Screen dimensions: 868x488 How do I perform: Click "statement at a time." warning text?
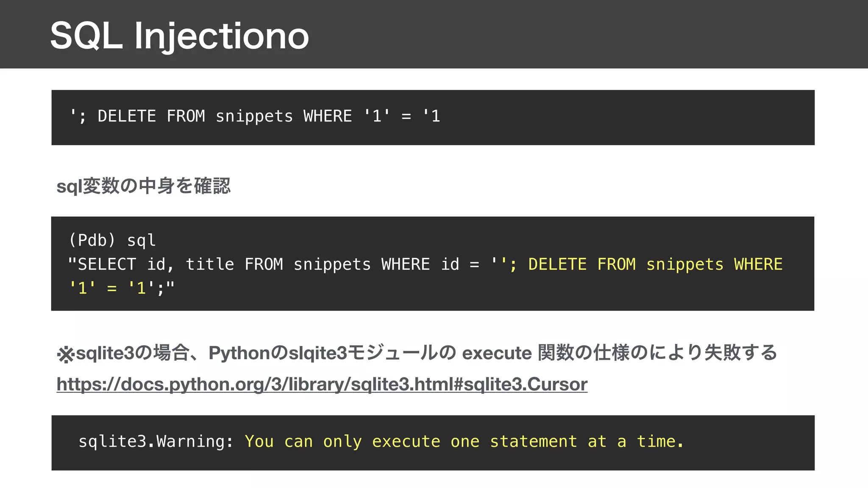587,442
